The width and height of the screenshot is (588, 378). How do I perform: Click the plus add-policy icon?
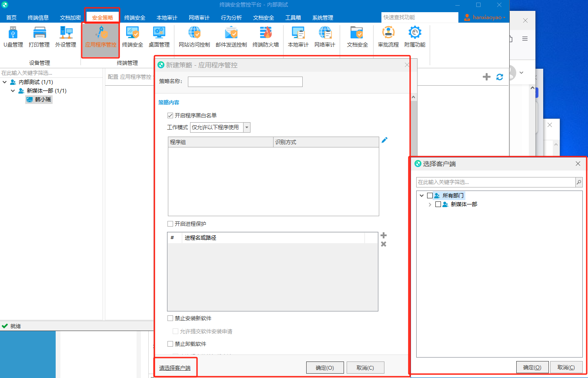click(487, 77)
